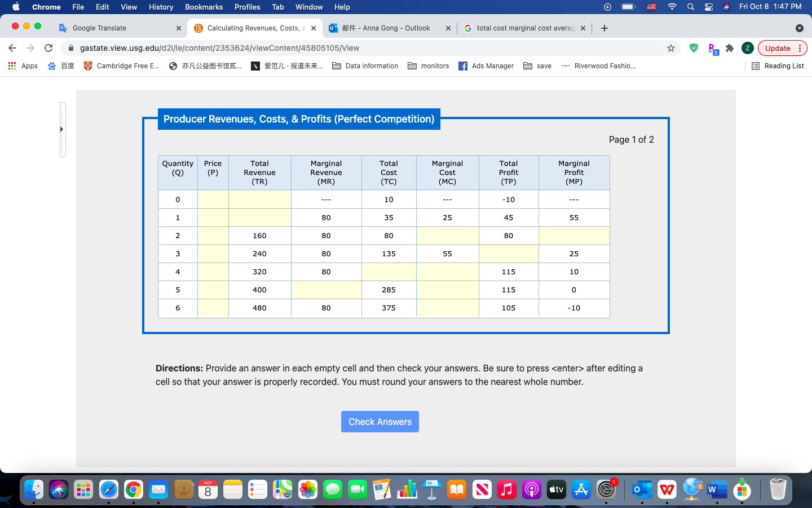The image size is (812, 508).
Task: Click the green shield extension icon
Action: point(694,48)
